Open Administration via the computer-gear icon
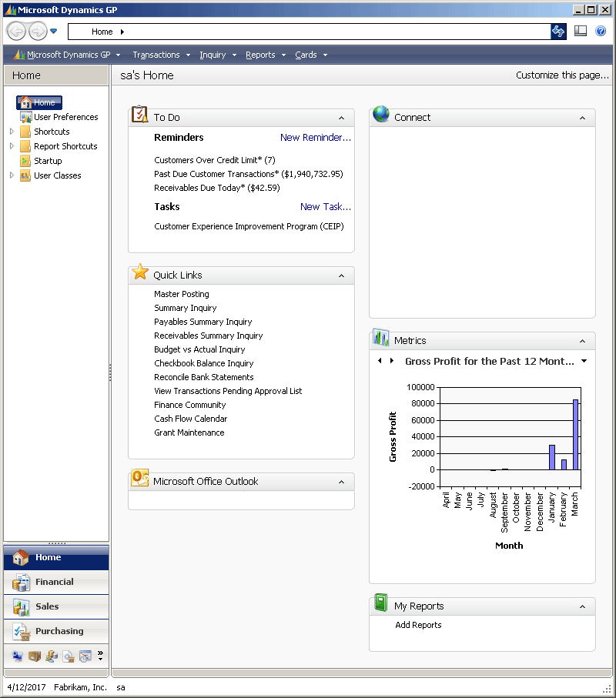This screenshot has width=616, height=698. point(18,656)
